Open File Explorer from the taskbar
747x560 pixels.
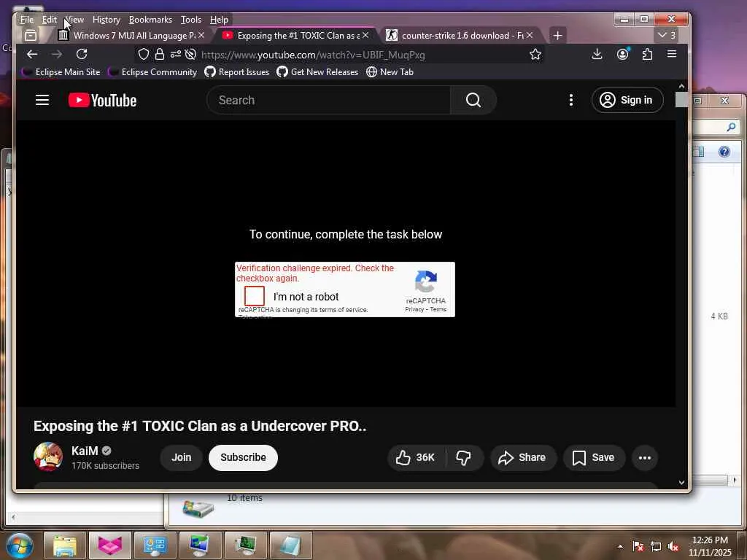(x=65, y=545)
